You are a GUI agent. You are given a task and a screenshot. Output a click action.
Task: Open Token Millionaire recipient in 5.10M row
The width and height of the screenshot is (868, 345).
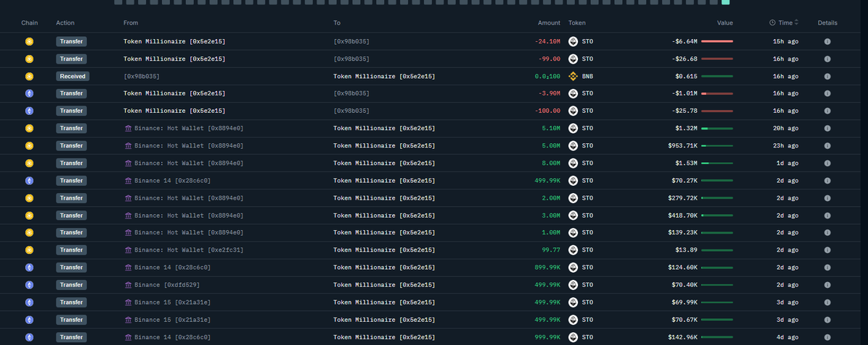click(384, 128)
